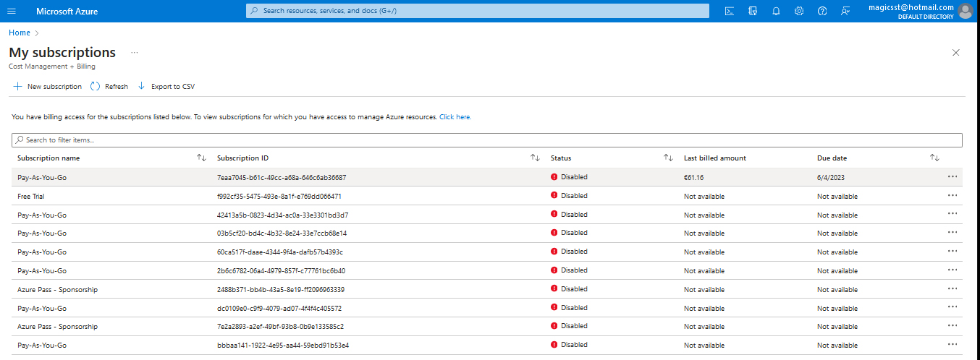
Task: Follow the 'Click here' link
Action: point(455,116)
